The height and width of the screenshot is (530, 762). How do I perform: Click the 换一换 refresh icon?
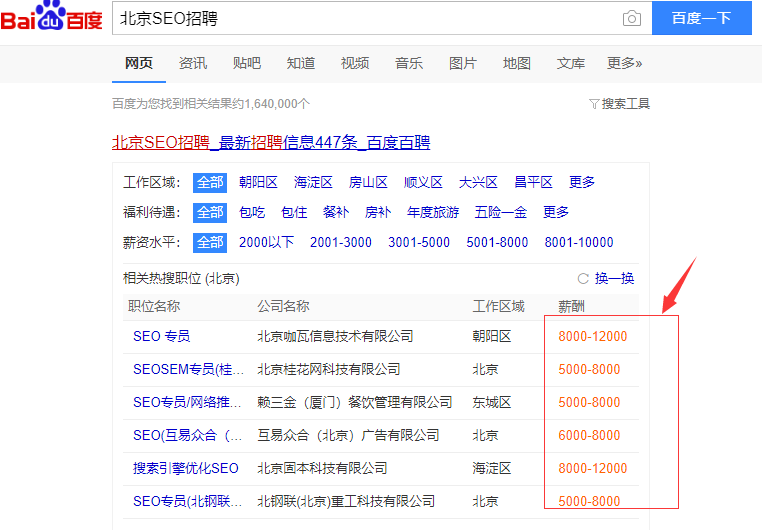pyautogui.click(x=584, y=279)
